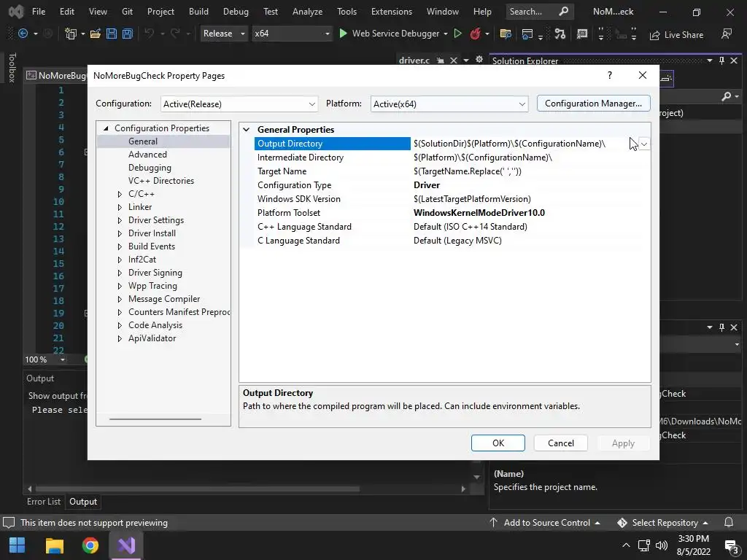The height and width of the screenshot is (560, 747).
Task: Click the Visual Studio logo icon
Action: 16,12
